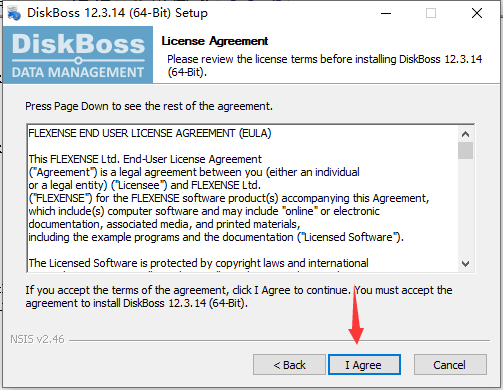Minimize the DiskBoss Setup window
Image resolution: width=503 pixels, height=390 pixels.
click(x=386, y=13)
